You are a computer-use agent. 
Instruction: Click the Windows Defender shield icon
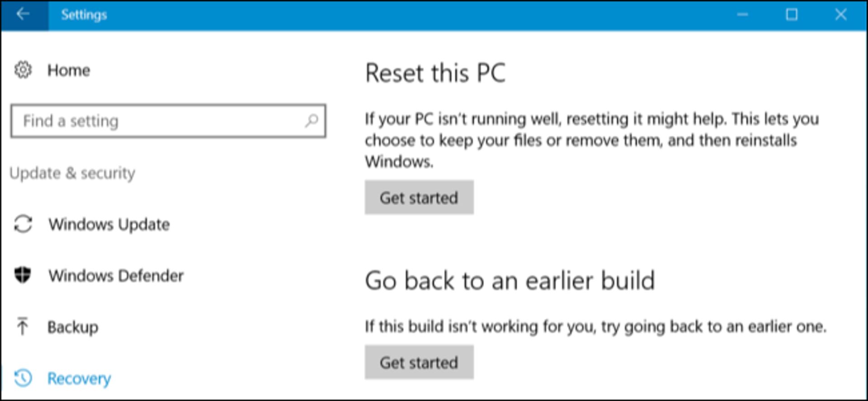click(23, 275)
